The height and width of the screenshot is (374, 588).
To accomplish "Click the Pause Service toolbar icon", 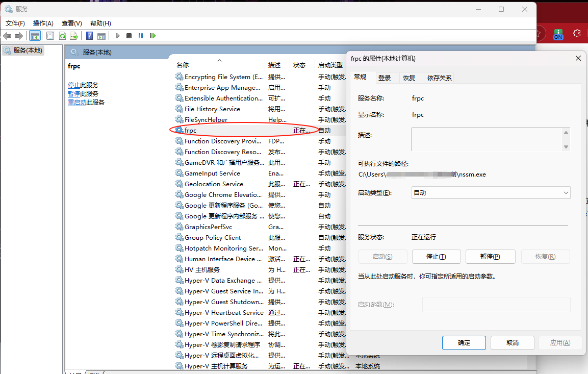I will click(141, 36).
